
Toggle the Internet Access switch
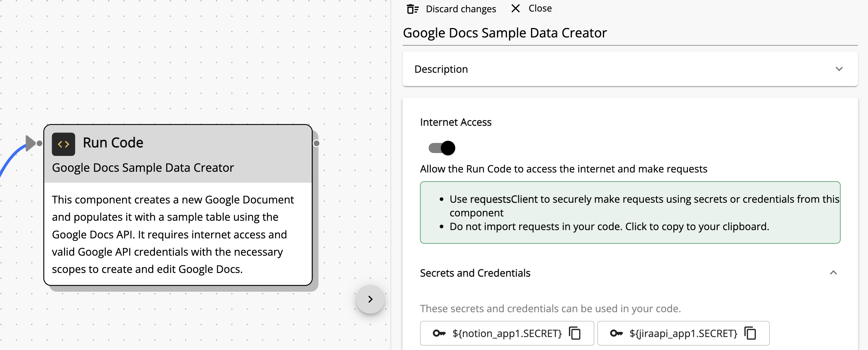(x=442, y=148)
